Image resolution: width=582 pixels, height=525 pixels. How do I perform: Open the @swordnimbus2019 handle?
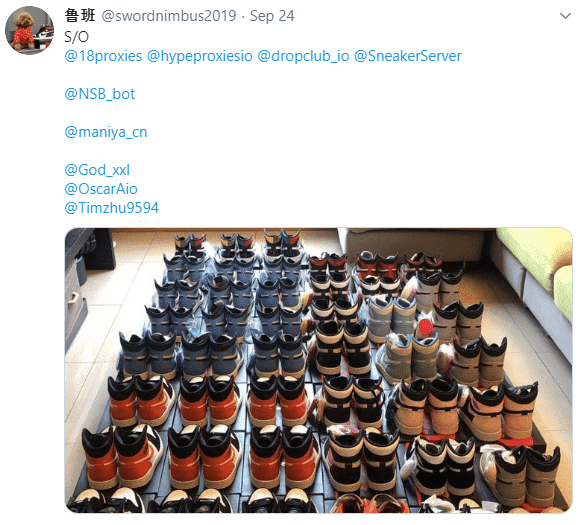169,16
